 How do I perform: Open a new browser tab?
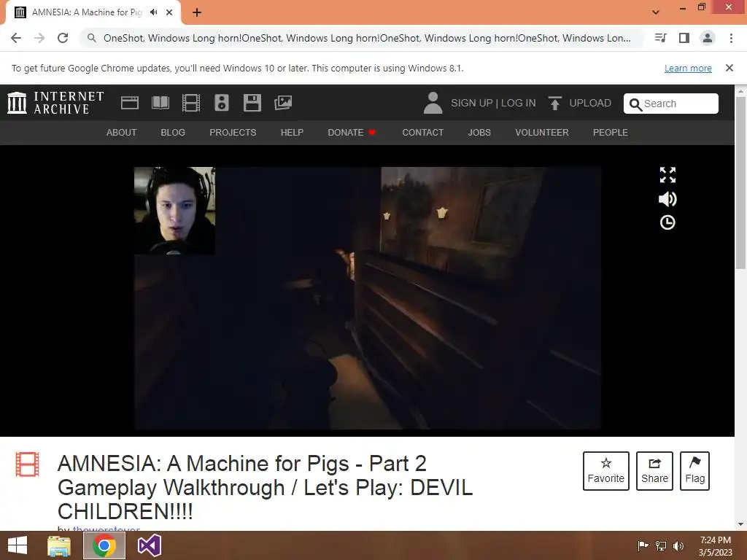coord(197,12)
